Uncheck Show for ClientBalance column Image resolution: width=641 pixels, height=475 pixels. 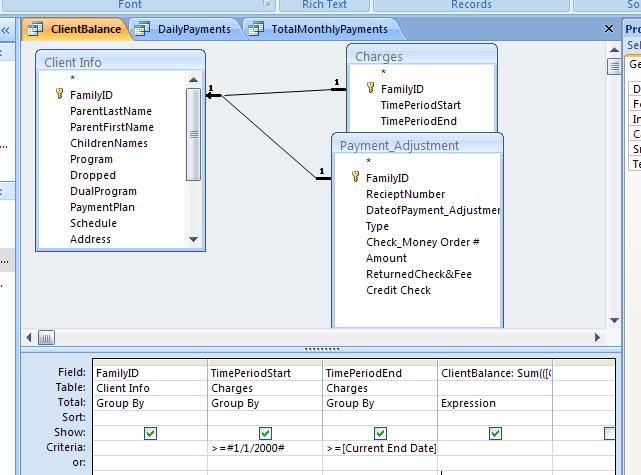click(495, 433)
